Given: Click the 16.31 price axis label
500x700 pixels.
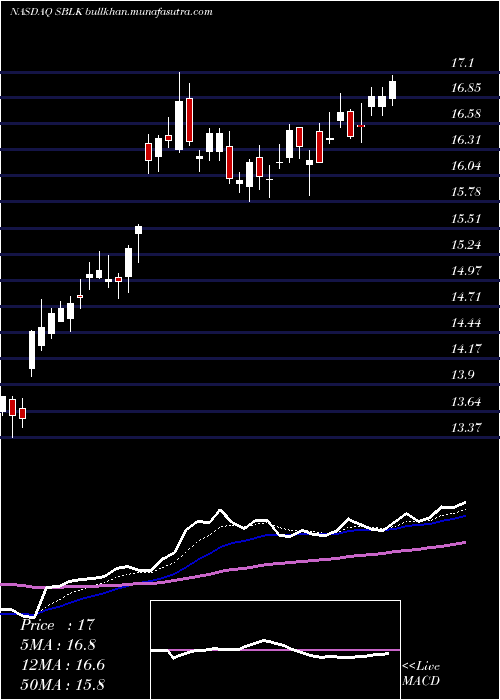Looking at the screenshot, I should pos(465,140).
